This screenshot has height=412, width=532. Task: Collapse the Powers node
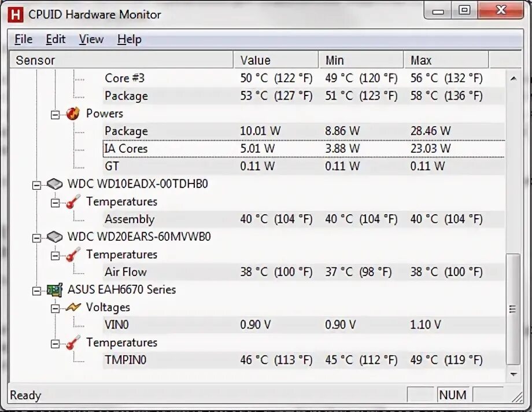[55, 115]
